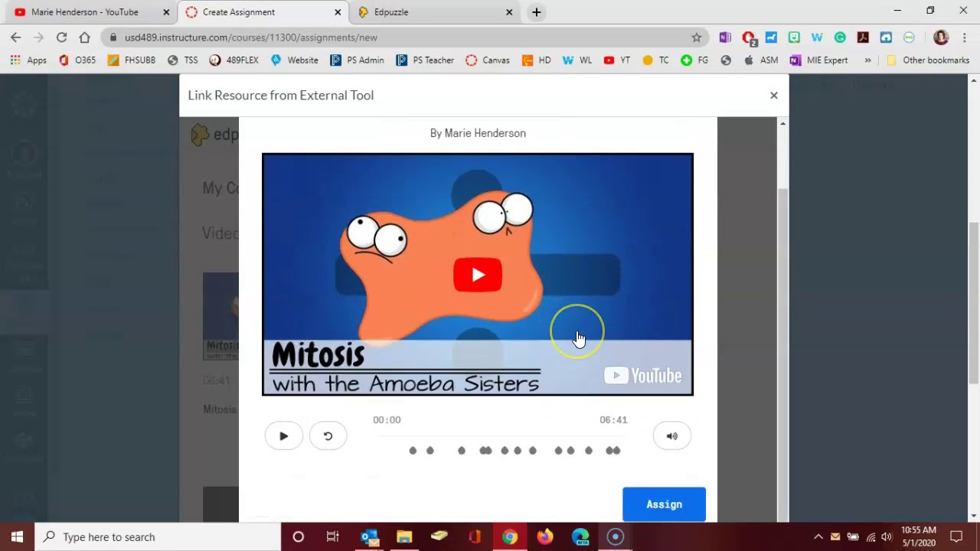This screenshot has height=551, width=980.
Task: Open the Chrome profile avatar
Action: (941, 37)
